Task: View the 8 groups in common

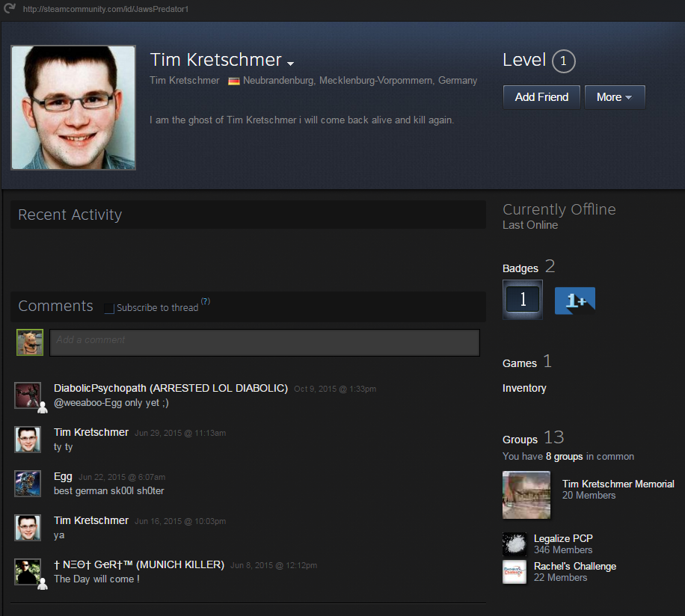Action: pyautogui.click(x=565, y=456)
